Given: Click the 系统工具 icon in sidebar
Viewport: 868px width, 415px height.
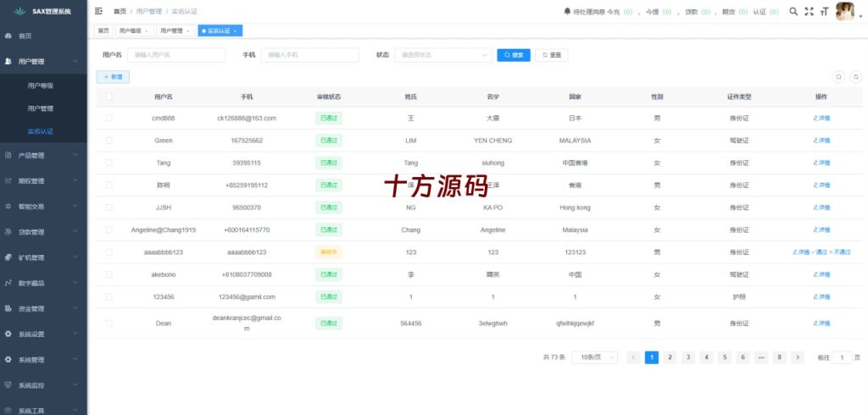Looking at the screenshot, I should tap(8, 411).
